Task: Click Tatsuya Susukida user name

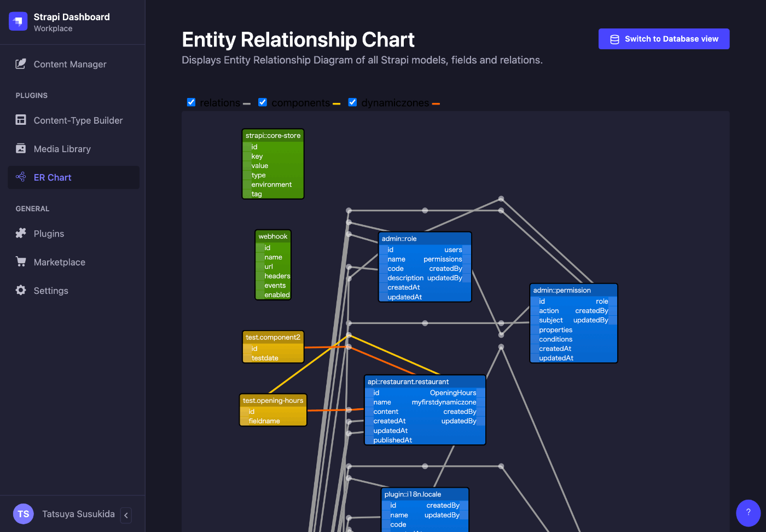Action: pos(78,514)
